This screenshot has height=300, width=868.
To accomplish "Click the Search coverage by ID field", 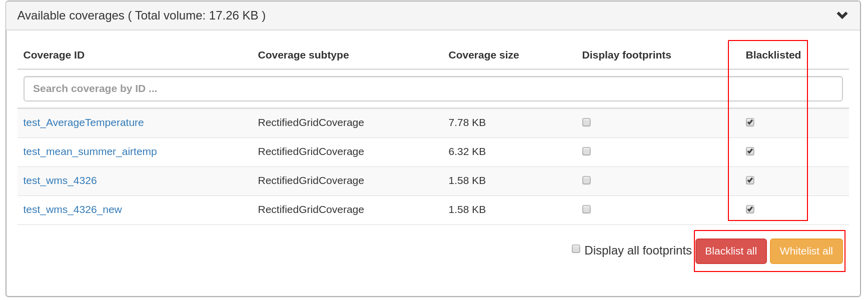I will [433, 88].
